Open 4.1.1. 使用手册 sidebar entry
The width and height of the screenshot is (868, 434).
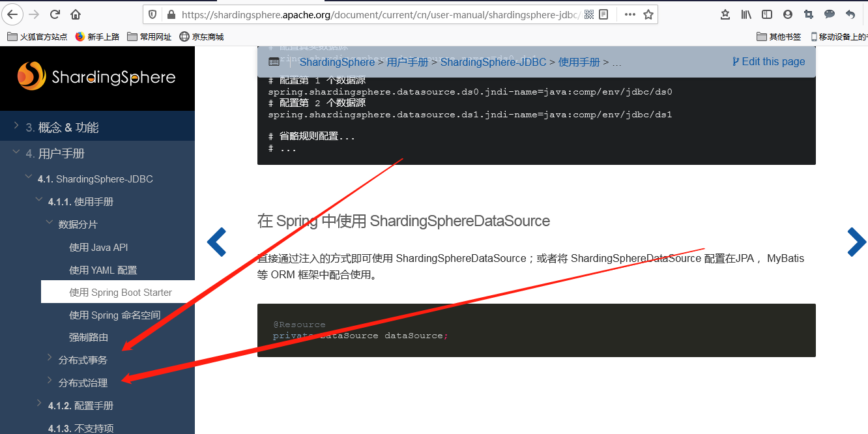click(x=81, y=202)
